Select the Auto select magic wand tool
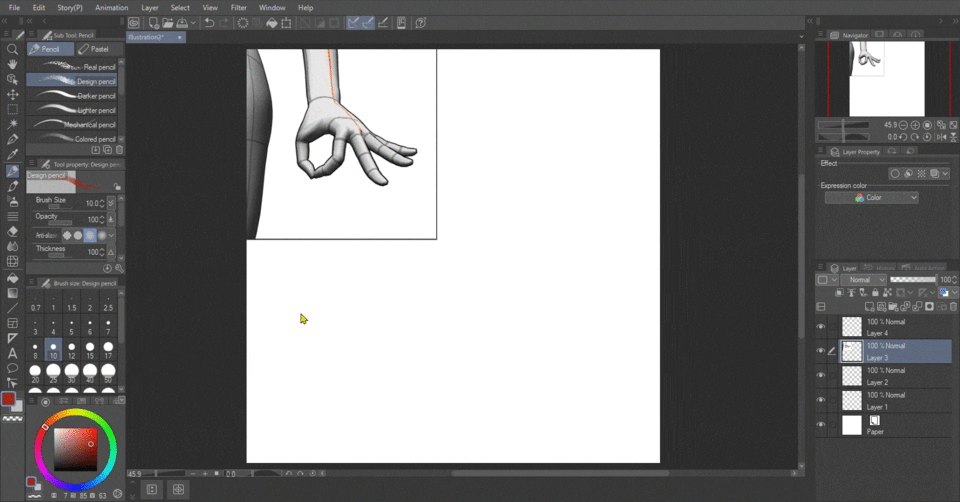 [12, 124]
